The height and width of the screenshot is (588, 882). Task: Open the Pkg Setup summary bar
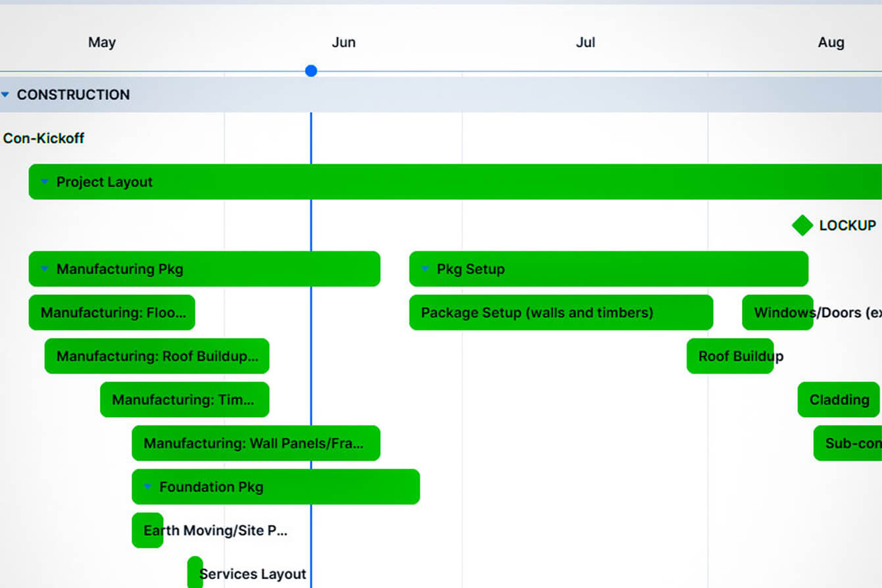[x=608, y=268]
